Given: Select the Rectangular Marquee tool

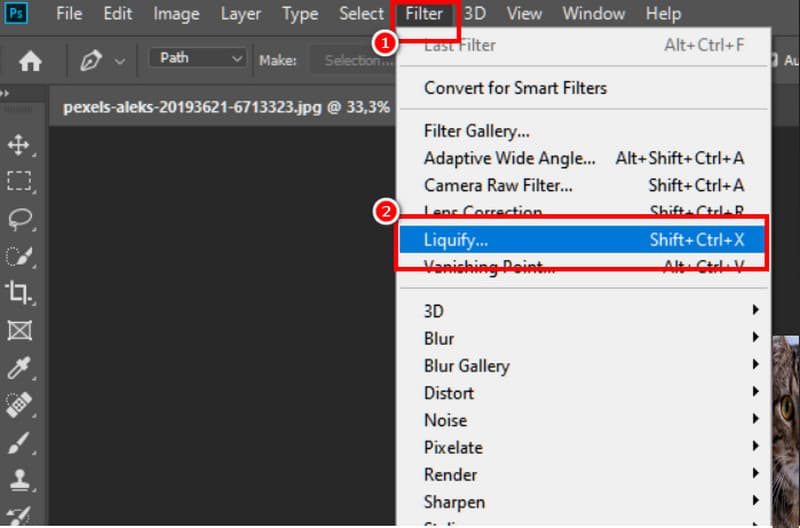Looking at the screenshot, I should click(x=19, y=181).
